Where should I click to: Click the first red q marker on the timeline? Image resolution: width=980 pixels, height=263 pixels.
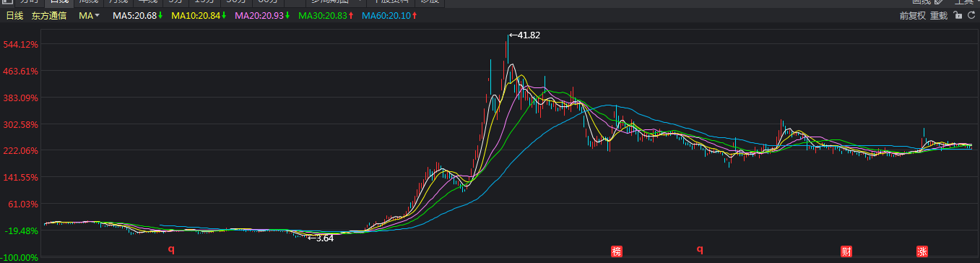[172, 250]
